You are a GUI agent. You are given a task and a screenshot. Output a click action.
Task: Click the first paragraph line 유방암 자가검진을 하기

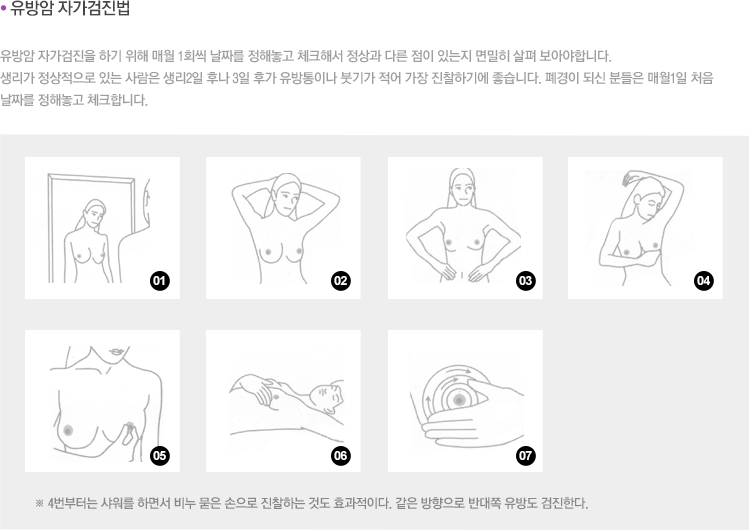coord(306,56)
